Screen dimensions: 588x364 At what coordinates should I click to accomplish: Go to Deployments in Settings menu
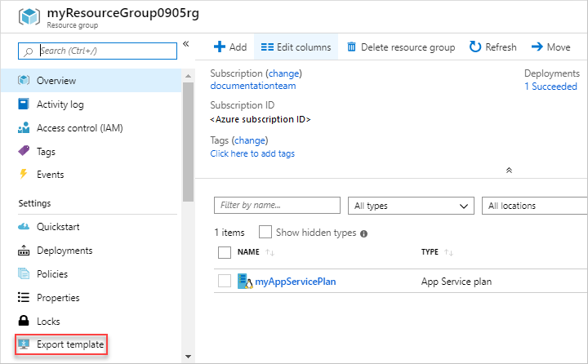click(65, 251)
